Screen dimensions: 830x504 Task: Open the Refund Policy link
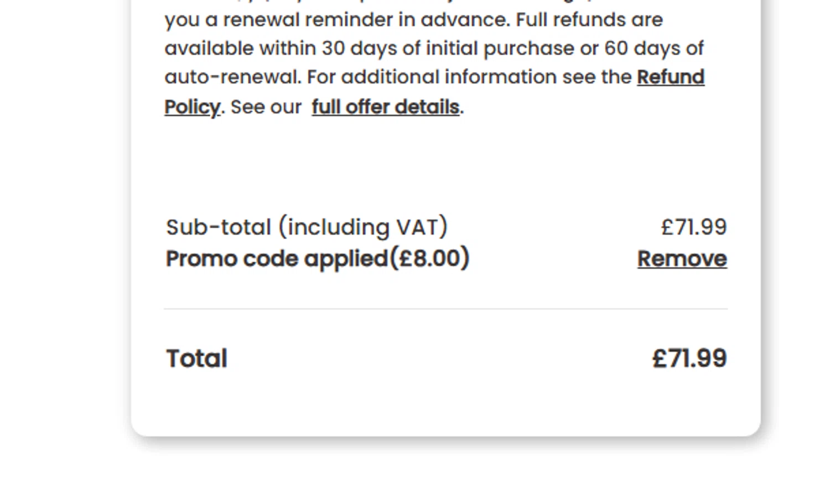670,77
